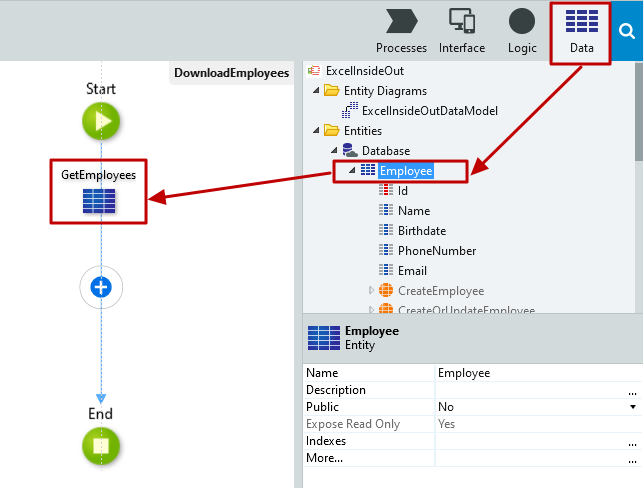Click the blue plus add-node button

coord(101,287)
